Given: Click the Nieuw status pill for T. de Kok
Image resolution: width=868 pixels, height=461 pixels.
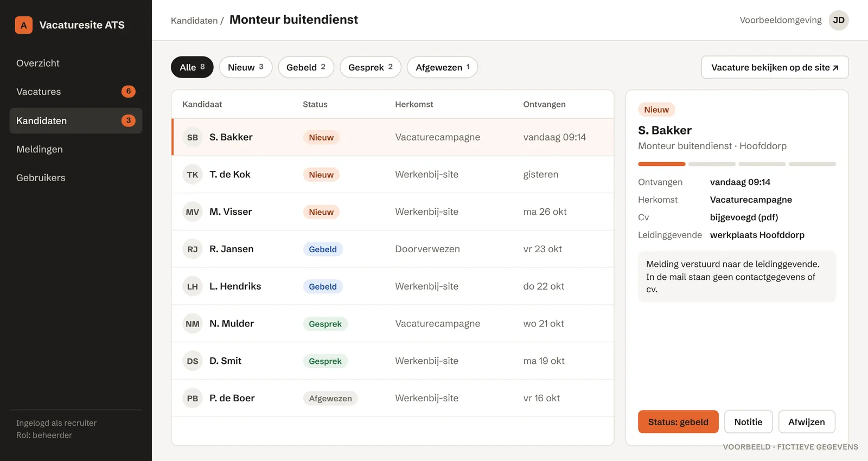Looking at the screenshot, I should coord(321,175).
